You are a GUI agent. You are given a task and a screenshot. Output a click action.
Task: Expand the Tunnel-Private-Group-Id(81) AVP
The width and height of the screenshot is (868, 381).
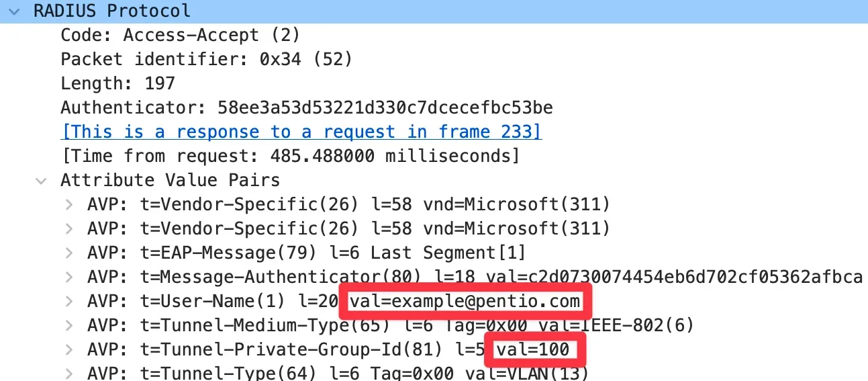[x=68, y=350]
